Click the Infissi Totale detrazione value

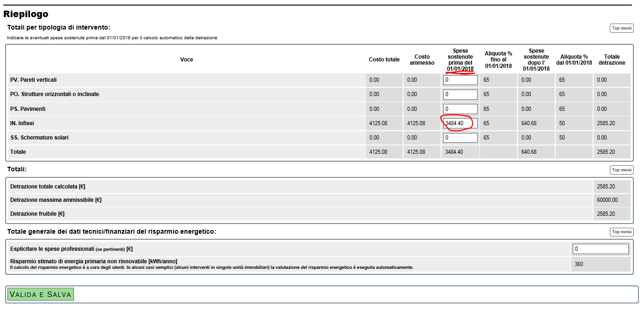[x=606, y=123]
